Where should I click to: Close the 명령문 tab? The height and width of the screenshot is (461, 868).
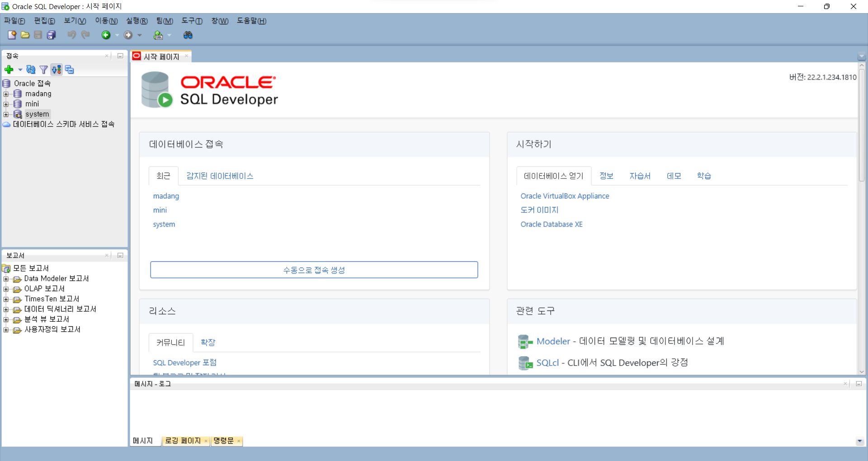coord(239,441)
